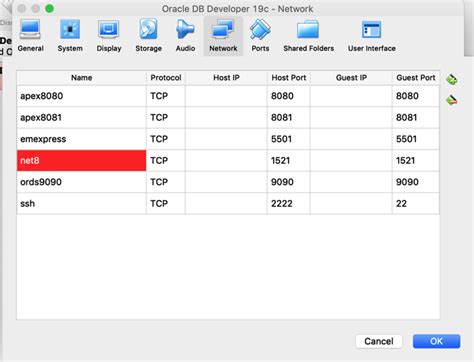Image resolution: width=474 pixels, height=362 pixels.
Task: Click the TCP protocol cell for ords9090
Action: pyautogui.click(x=166, y=182)
